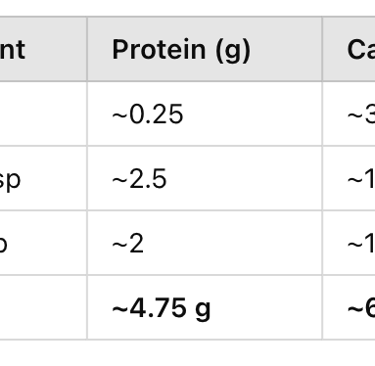Select the amount cell ending in 'sp'
The width and height of the screenshot is (375, 366).
click(x=43, y=178)
